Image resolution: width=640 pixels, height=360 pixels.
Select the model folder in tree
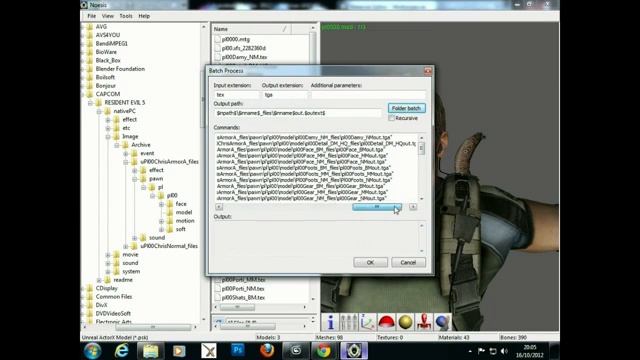(x=184, y=212)
